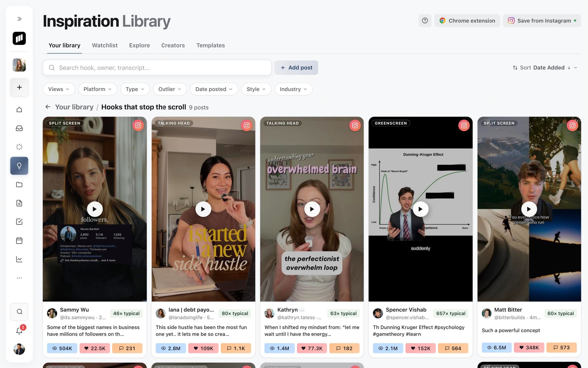Image resolution: width=588 pixels, height=368 pixels.
Task: Click the Add post button
Action: 296,68
